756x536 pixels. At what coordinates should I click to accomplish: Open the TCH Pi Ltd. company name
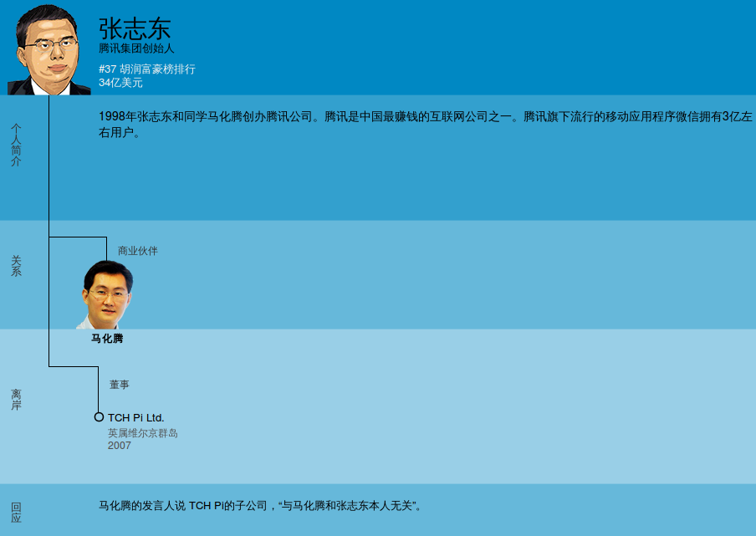135,417
